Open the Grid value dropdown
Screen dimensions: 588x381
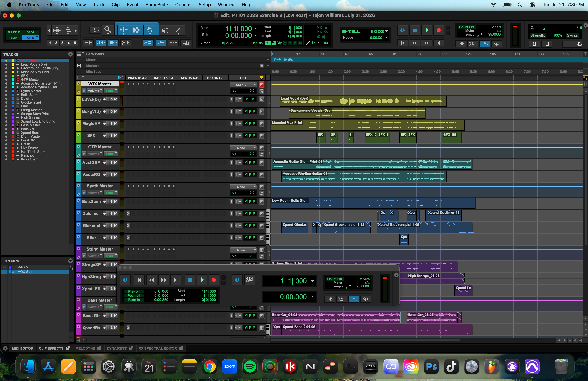(x=386, y=31)
